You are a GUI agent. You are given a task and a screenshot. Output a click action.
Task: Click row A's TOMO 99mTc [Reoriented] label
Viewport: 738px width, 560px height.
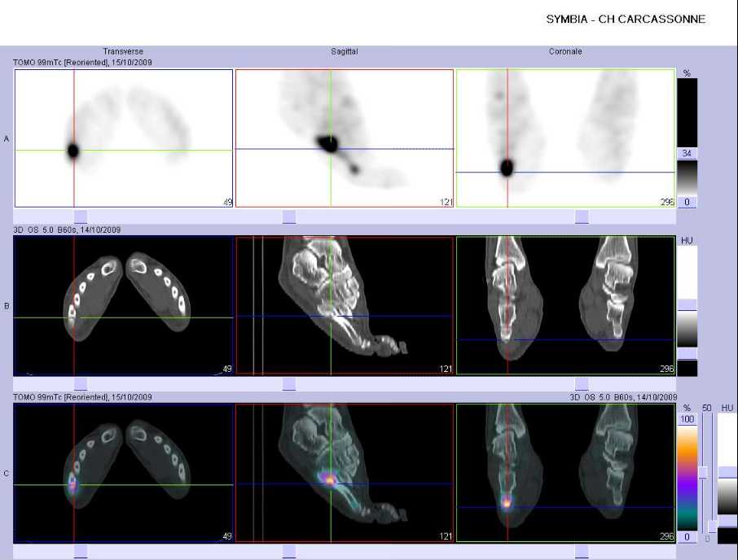(x=83, y=62)
